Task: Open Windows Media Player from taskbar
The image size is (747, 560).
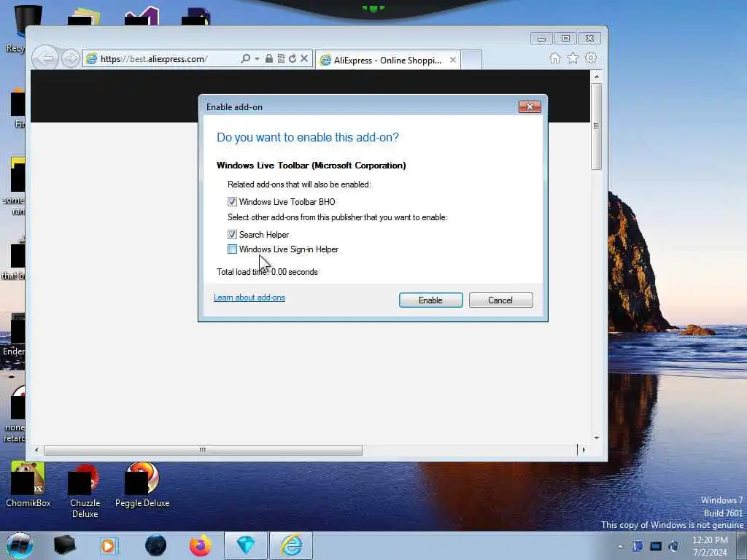Action: coord(109,545)
